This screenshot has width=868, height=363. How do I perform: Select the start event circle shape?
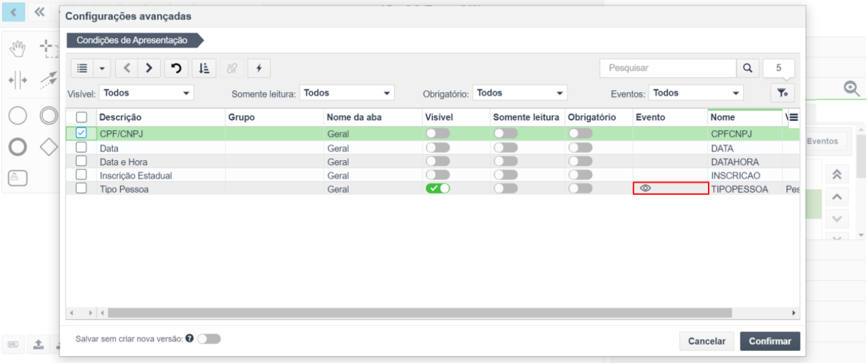pos(18,115)
